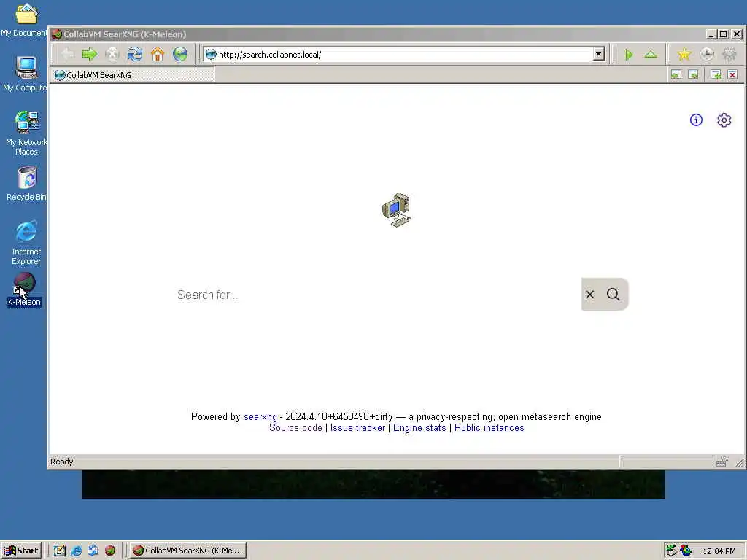Follow the 'searxng' link in the footer
747x560 pixels.
[260, 416]
